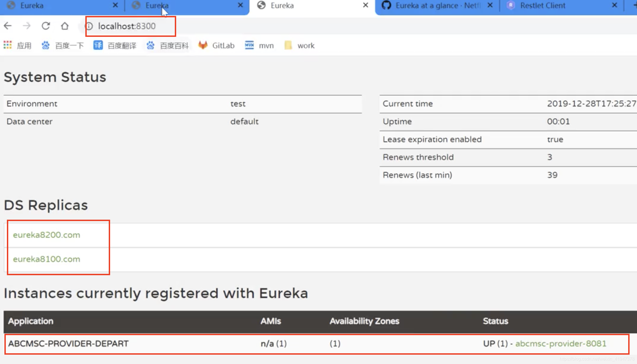
Task: Open the mvn bookmark
Action: tap(259, 45)
